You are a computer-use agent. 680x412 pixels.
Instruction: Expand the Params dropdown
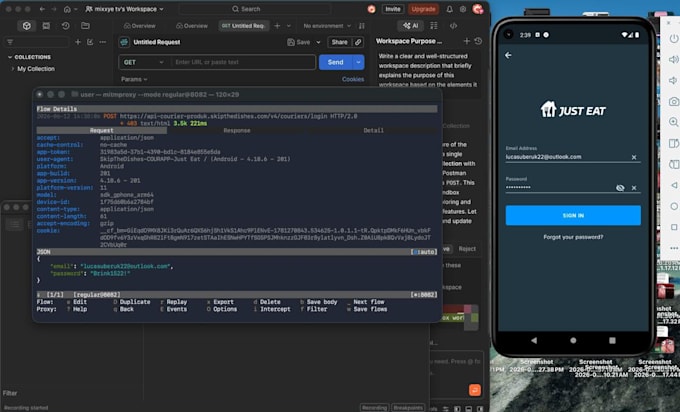pos(134,79)
